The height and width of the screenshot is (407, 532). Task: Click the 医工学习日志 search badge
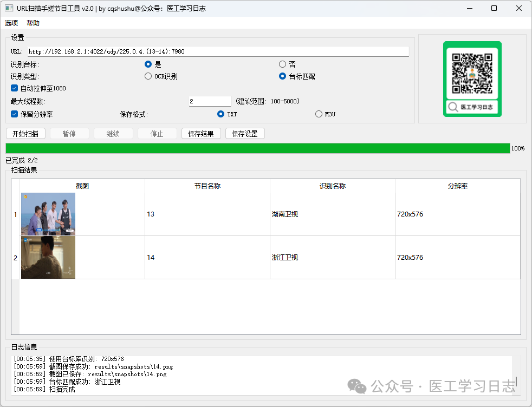click(x=472, y=107)
